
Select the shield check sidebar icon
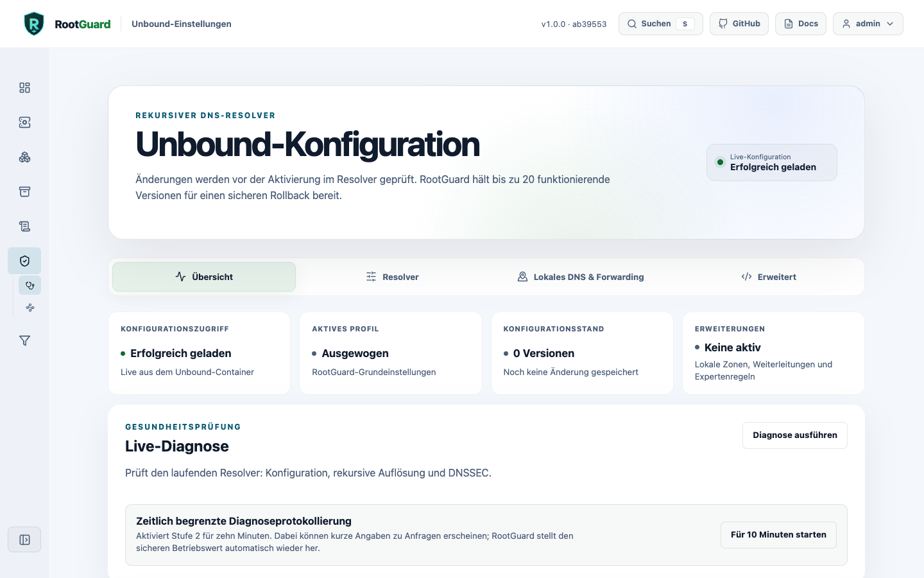point(24,261)
